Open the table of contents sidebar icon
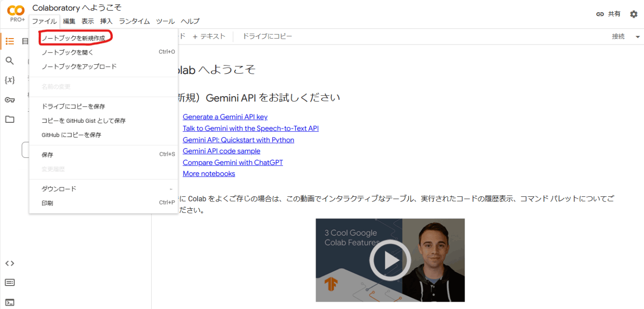This screenshot has width=644, height=309. 10,41
